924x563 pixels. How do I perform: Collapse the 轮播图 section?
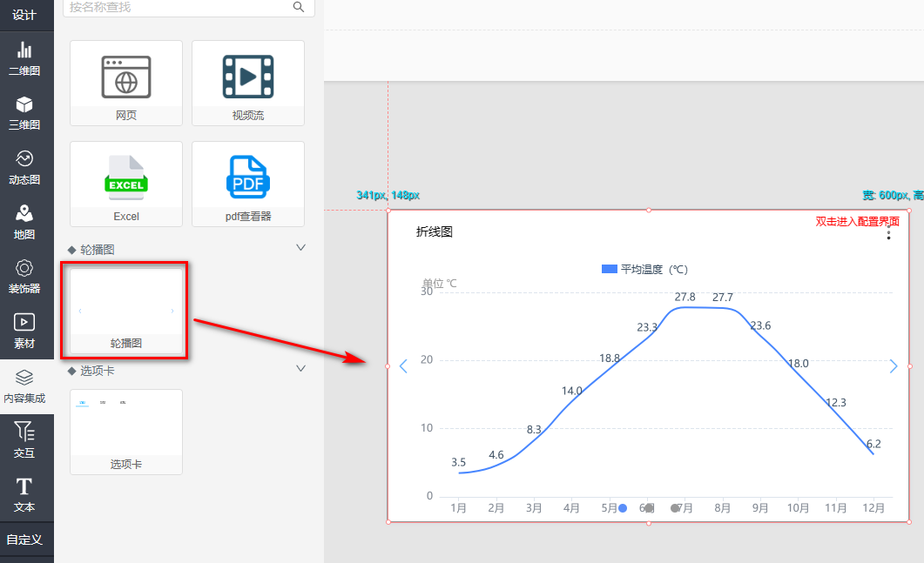301,248
